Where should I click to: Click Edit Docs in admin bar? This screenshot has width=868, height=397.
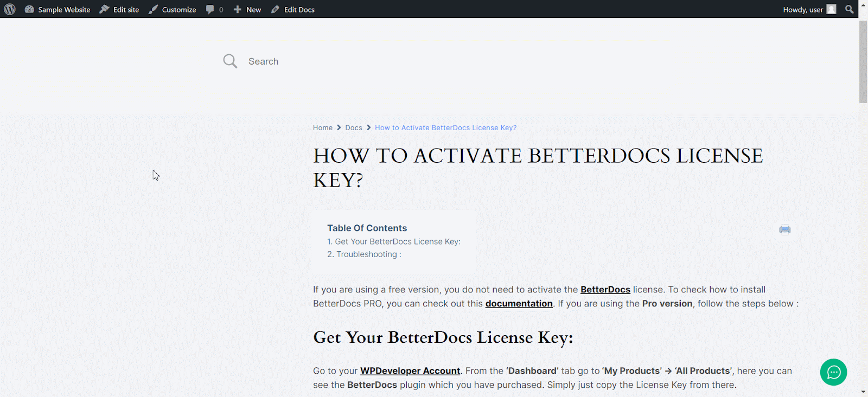click(293, 10)
